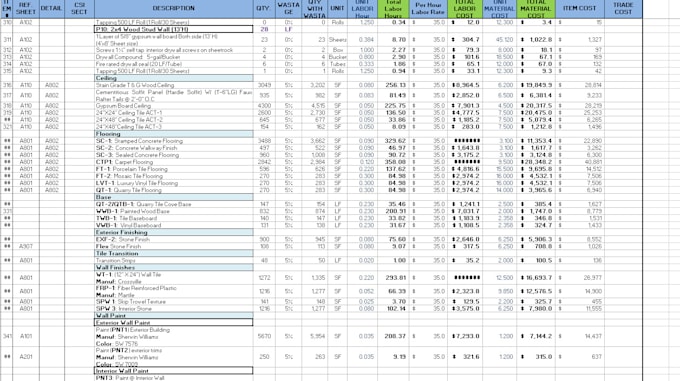Select the DETAIL column header
Viewport: 680px width, 381px height.
pos(52,8)
